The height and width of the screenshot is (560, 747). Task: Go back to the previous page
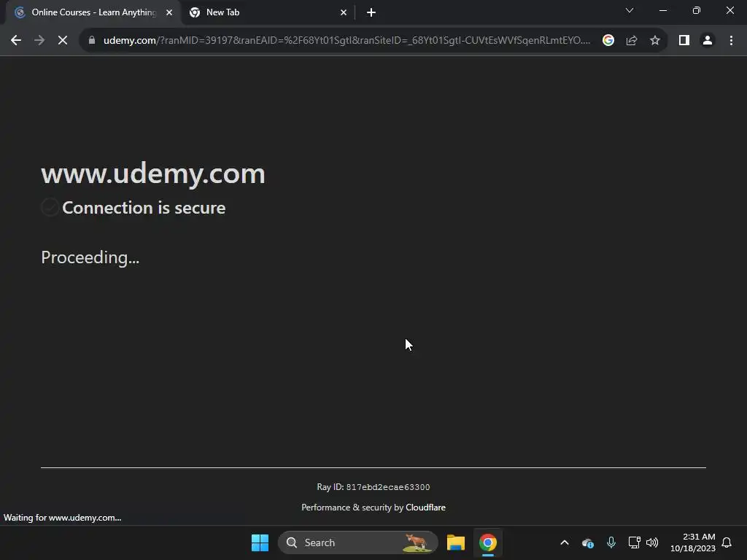16,41
